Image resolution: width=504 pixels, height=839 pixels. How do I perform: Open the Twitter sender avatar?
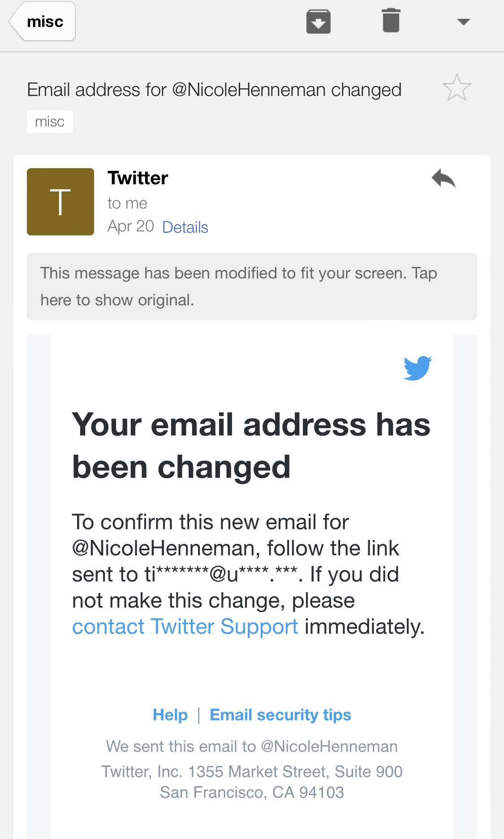60,202
